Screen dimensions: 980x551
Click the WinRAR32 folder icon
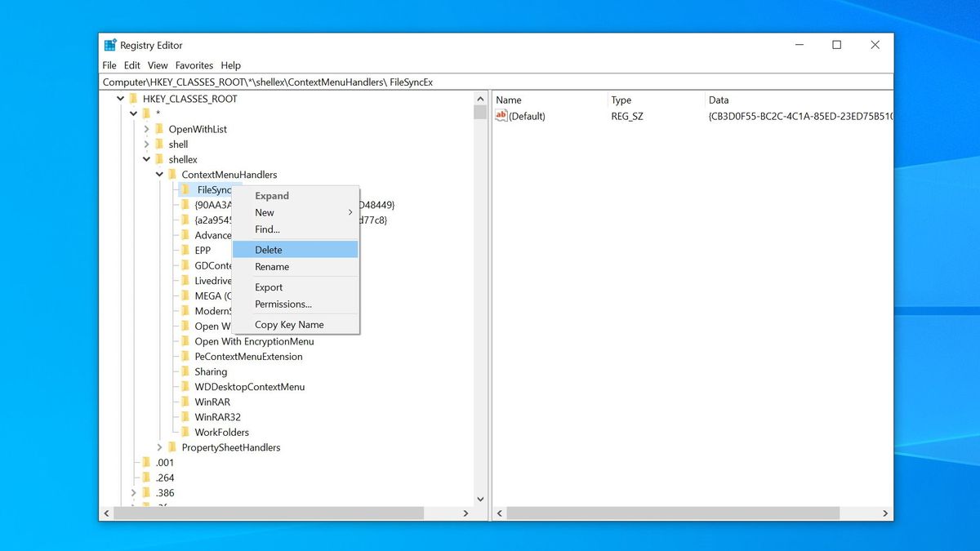coord(186,416)
